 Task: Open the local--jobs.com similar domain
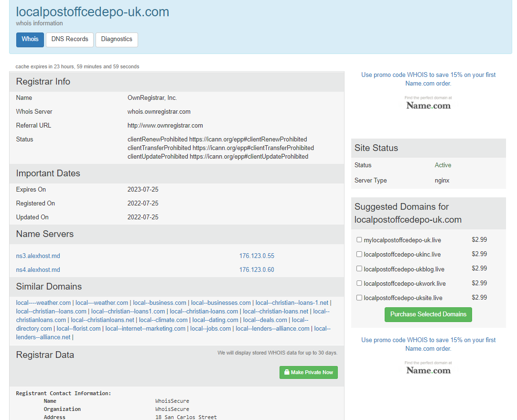pyautogui.click(x=210, y=328)
